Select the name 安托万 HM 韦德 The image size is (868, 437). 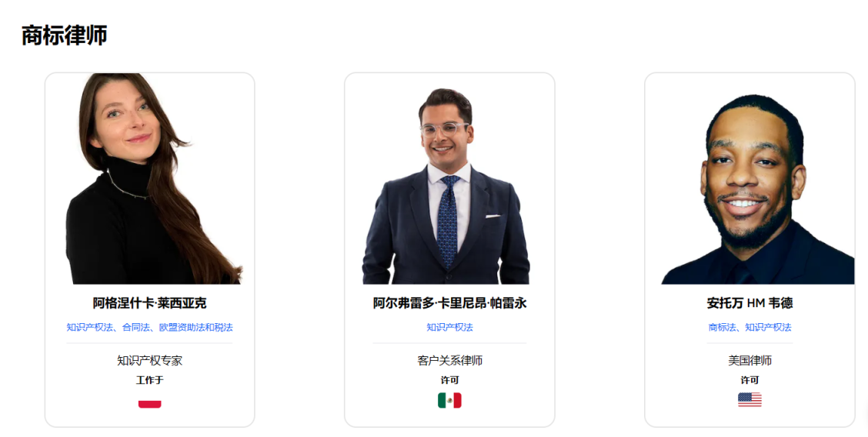click(x=749, y=303)
